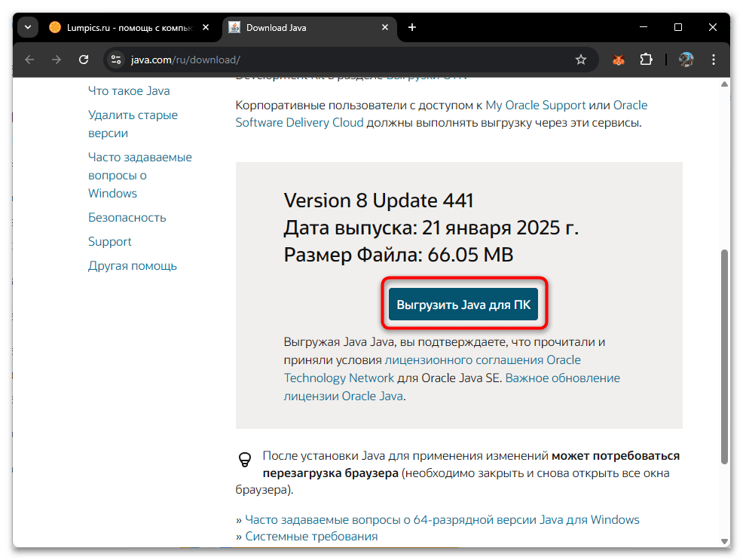Open a new browser tab
The image size is (743, 560).
click(x=411, y=27)
